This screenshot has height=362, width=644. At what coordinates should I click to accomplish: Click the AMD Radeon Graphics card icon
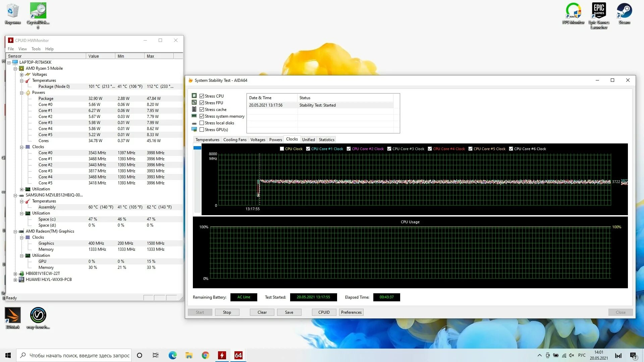(21, 231)
